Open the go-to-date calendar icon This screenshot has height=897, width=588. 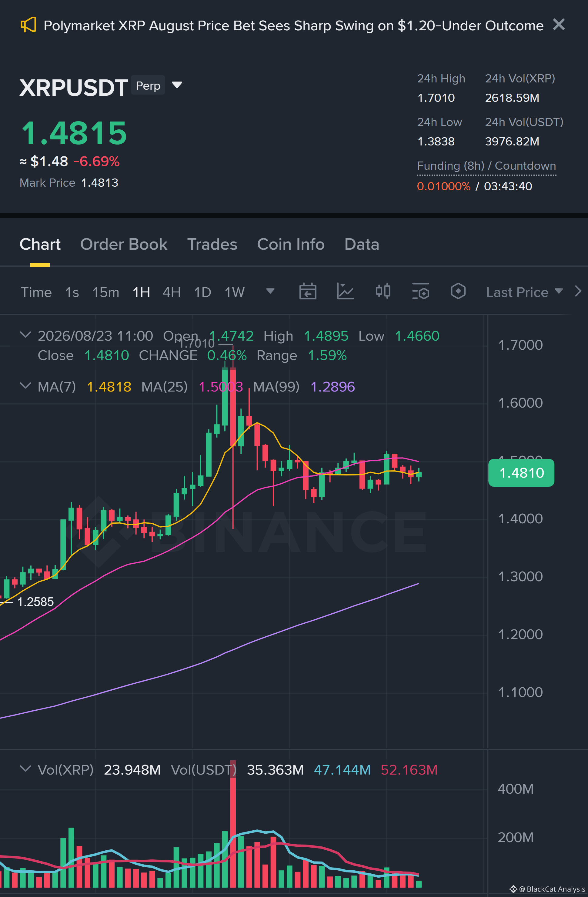pyautogui.click(x=308, y=291)
